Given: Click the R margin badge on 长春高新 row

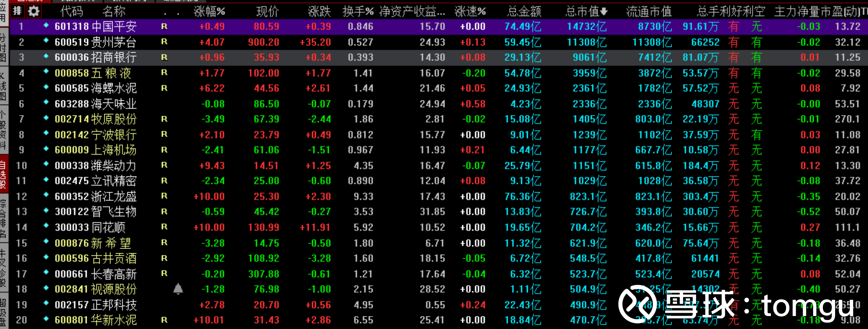Looking at the screenshot, I should pos(164,273).
